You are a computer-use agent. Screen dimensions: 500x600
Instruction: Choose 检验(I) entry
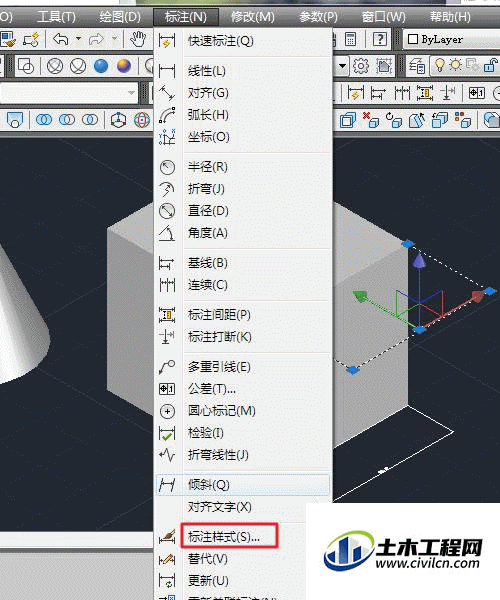pos(243,433)
